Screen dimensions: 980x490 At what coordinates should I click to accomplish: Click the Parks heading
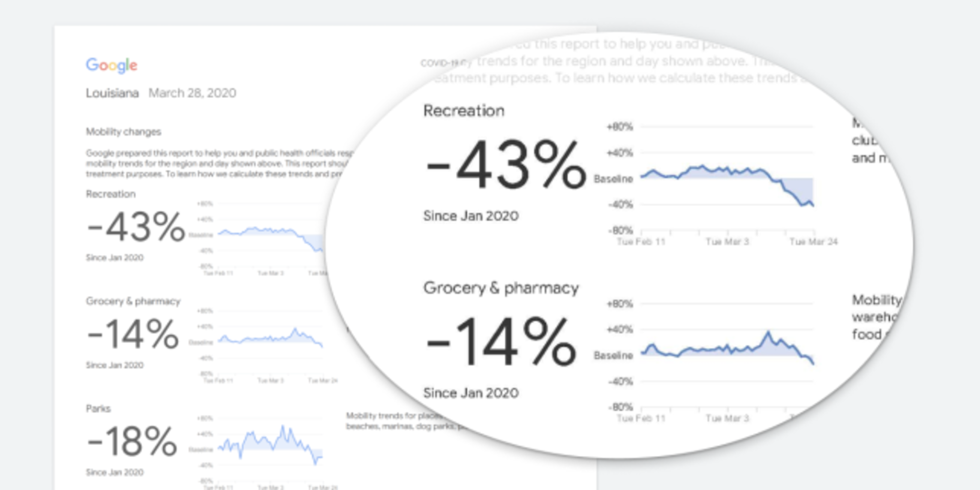pos(98,409)
